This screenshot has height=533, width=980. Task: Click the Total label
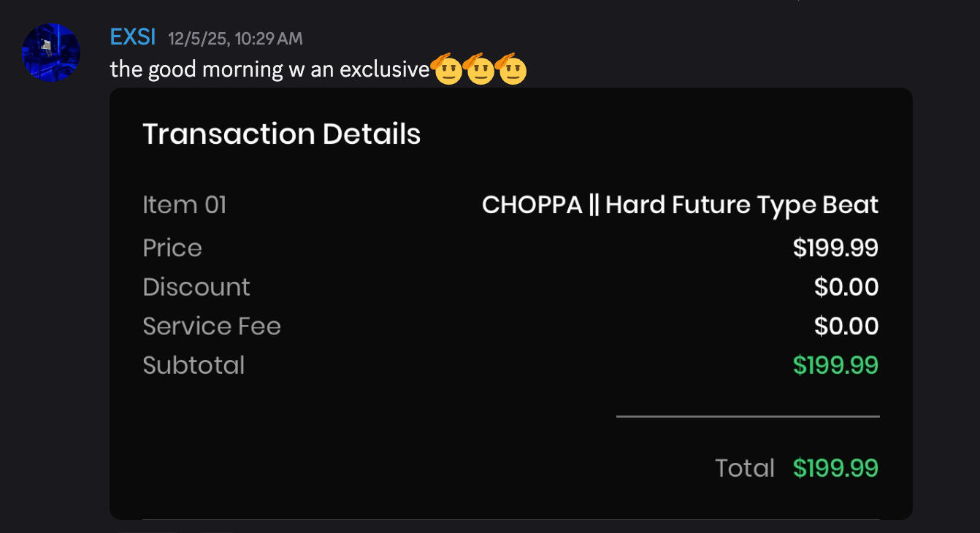pyautogui.click(x=745, y=468)
